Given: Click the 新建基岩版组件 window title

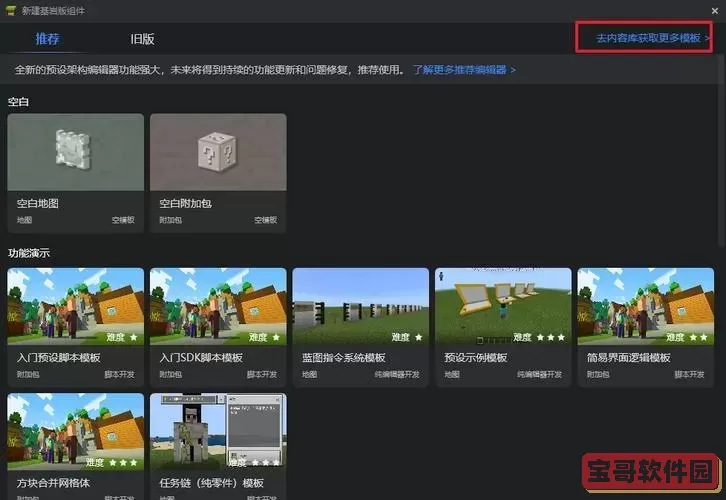Looking at the screenshot, I should (x=53, y=11).
